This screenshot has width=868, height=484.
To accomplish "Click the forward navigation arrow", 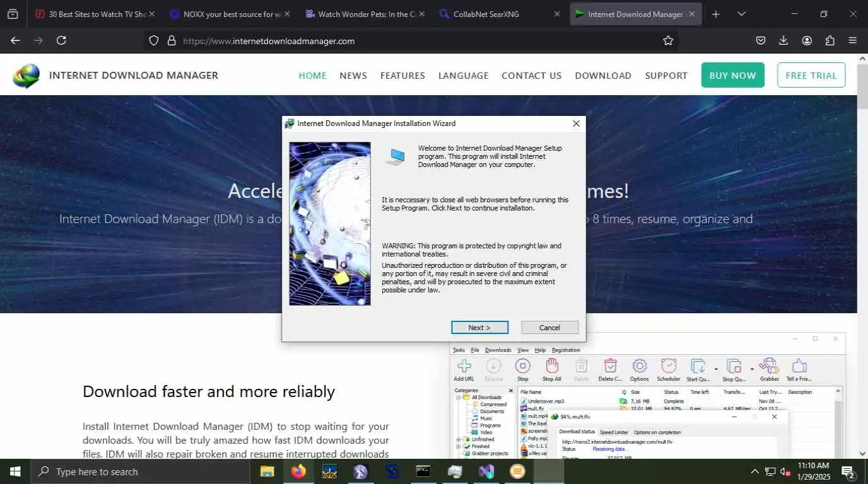I will pos(38,40).
